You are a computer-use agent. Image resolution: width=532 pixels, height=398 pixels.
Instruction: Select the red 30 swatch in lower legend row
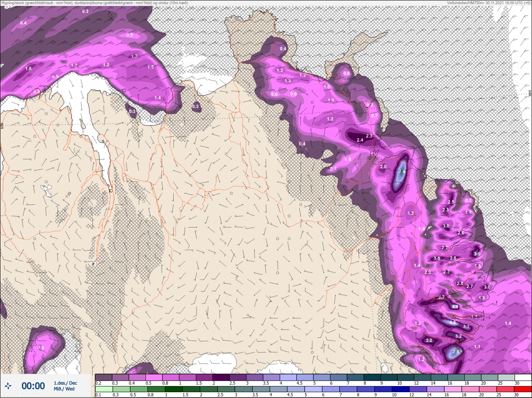click(x=522, y=389)
